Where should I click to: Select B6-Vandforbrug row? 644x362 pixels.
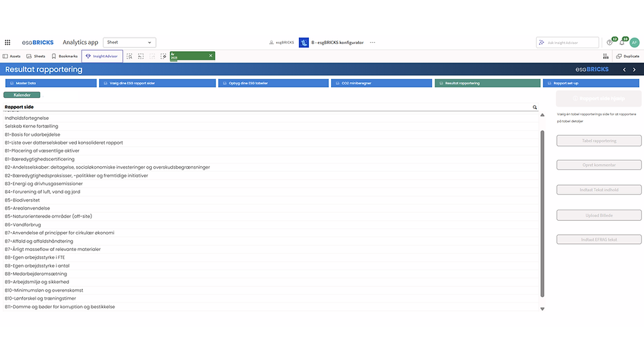(x=271, y=225)
